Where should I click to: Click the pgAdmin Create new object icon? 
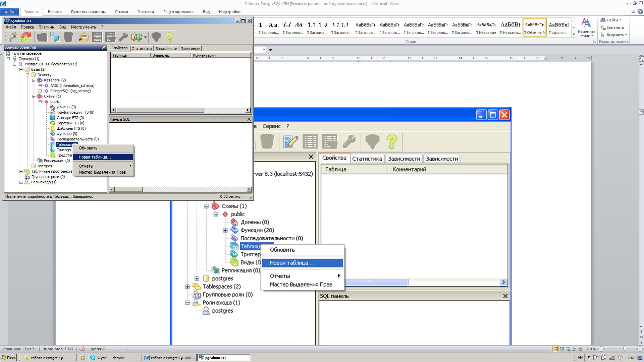click(x=55, y=37)
